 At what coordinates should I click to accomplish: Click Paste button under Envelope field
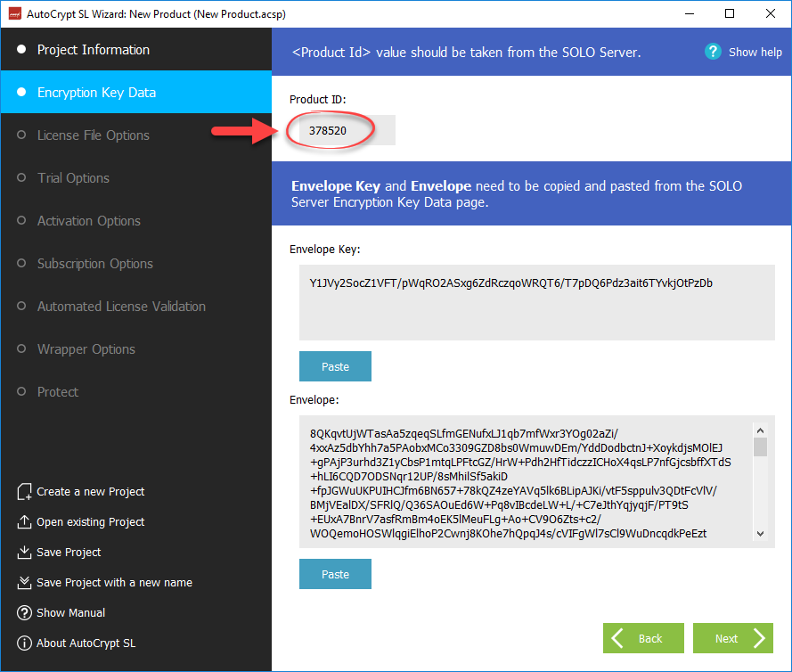pos(335,574)
